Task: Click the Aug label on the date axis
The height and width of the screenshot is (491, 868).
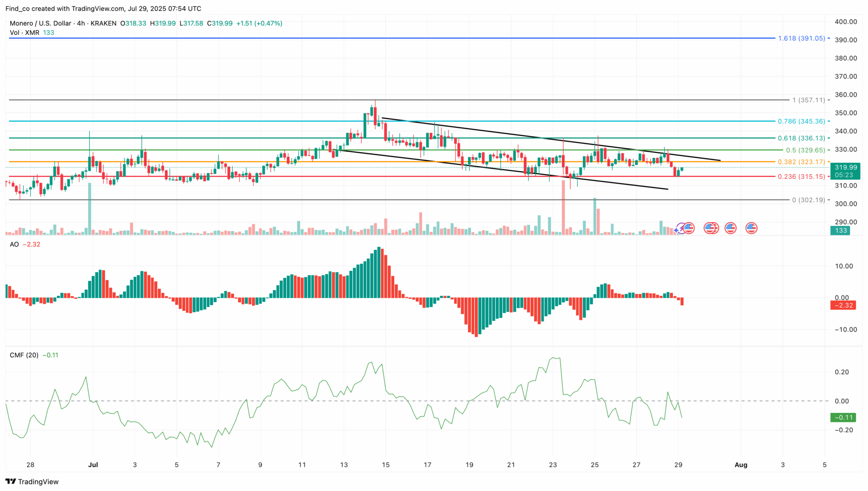Action: click(741, 465)
